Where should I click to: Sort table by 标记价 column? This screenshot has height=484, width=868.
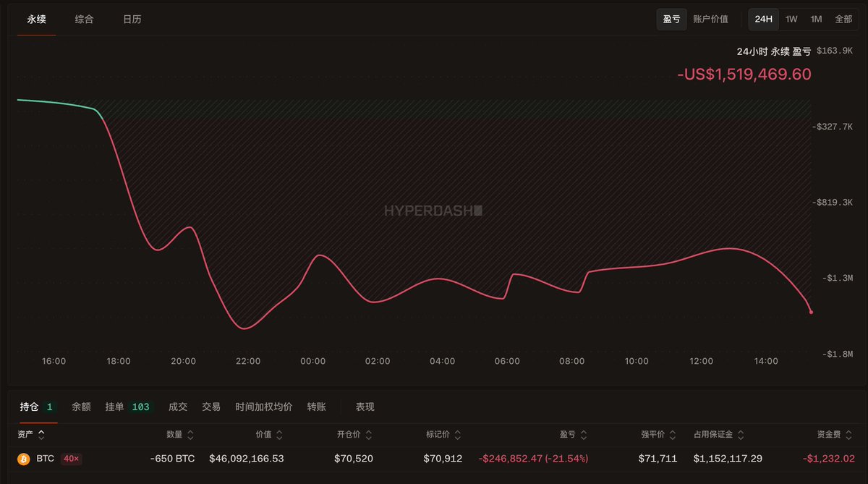[443, 435]
